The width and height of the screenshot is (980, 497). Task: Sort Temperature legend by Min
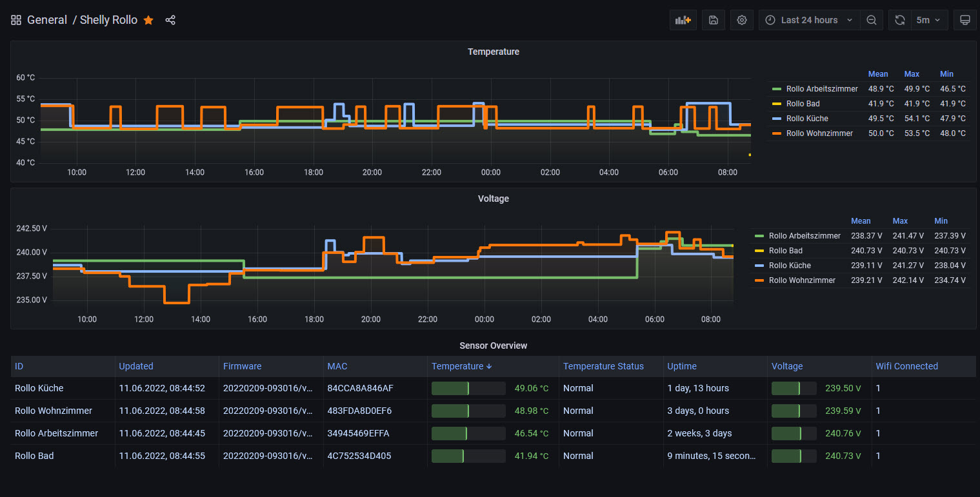pyautogui.click(x=946, y=74)
